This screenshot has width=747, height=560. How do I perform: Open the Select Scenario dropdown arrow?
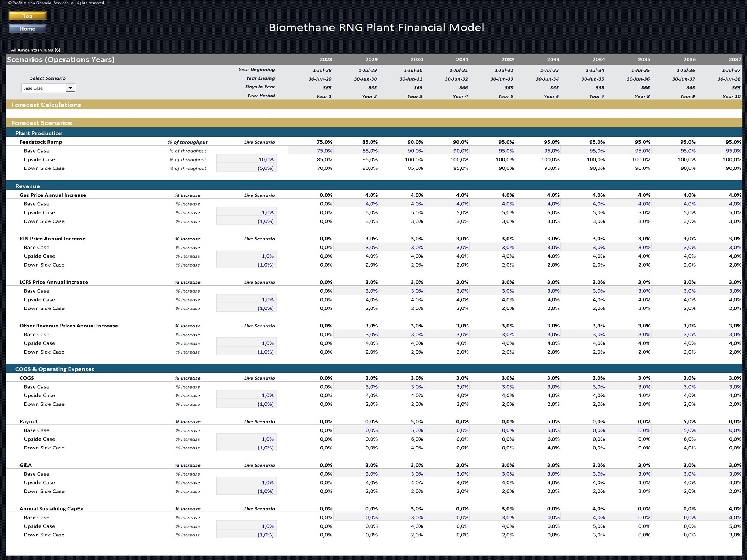pyautogui.click(x=70, y=88)
